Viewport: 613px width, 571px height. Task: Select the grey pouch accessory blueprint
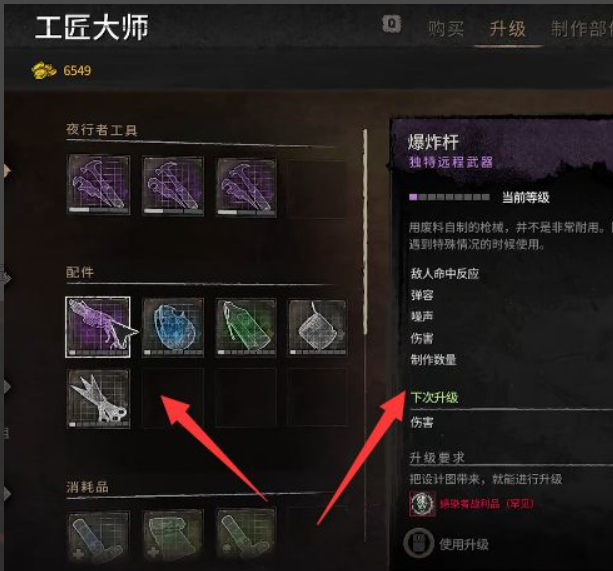[x=317, y=328]
